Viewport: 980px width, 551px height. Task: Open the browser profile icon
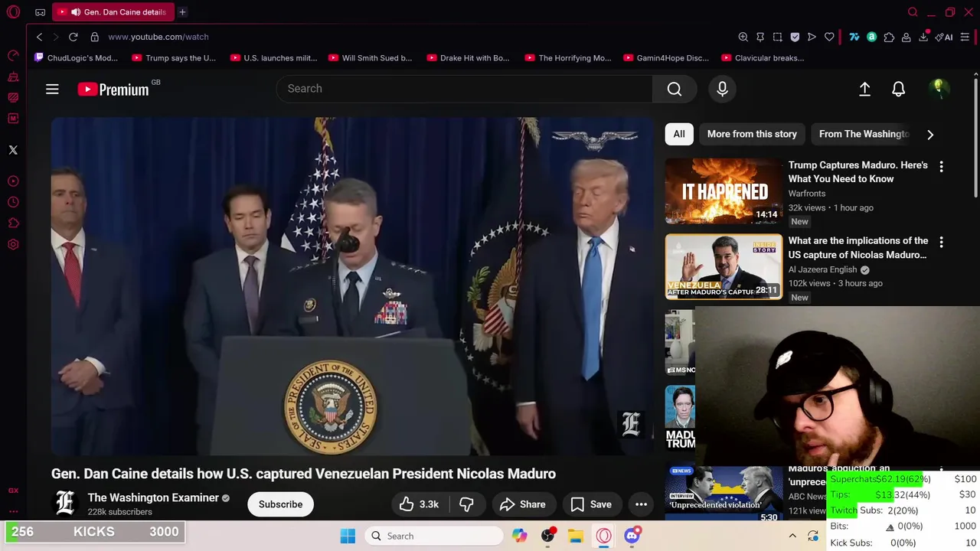pyautogui.click(x=906, y=37)
